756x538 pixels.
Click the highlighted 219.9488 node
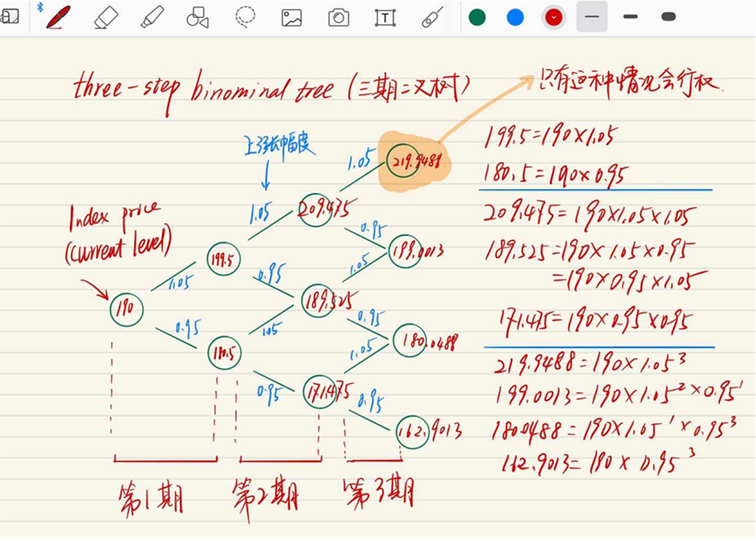click(x=404, y=161)
